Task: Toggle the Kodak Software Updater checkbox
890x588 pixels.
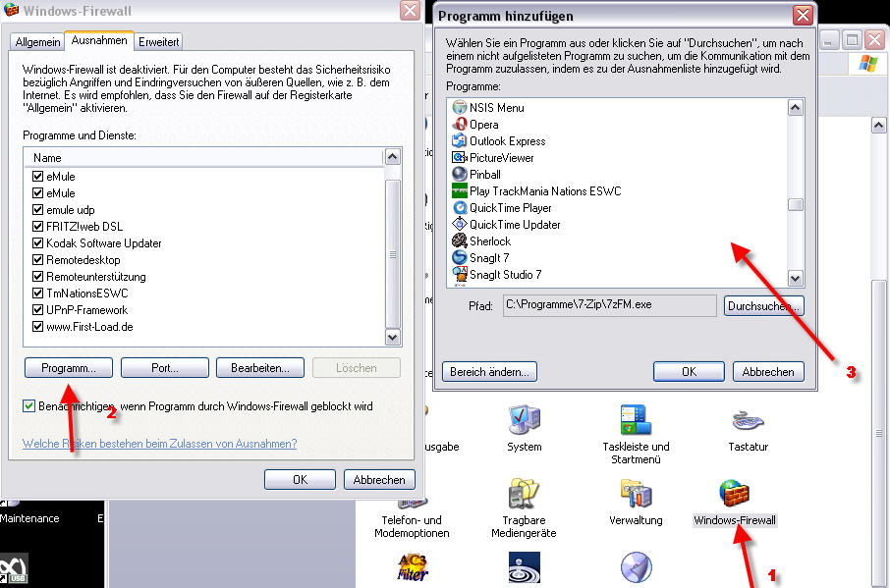Action: click(x=38, y=243)
